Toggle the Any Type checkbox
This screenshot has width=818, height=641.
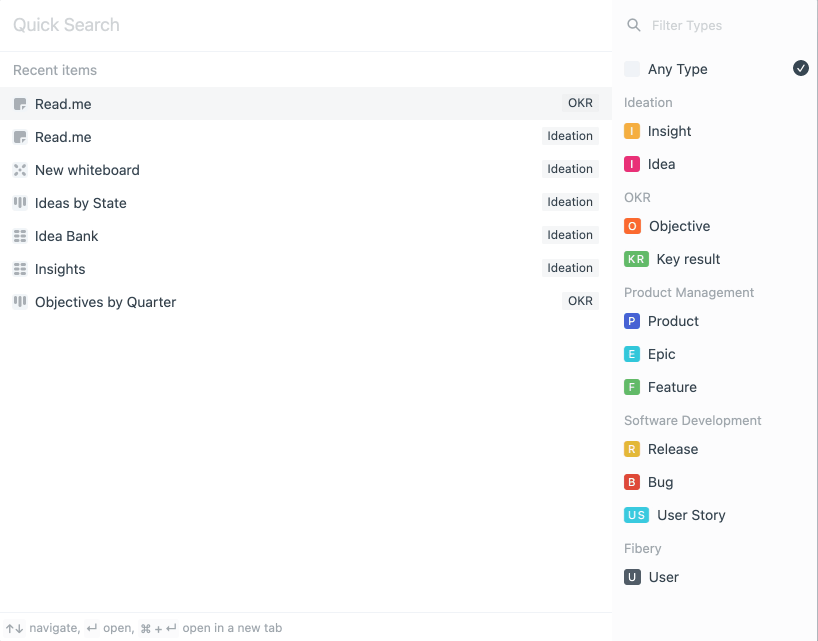632,69
